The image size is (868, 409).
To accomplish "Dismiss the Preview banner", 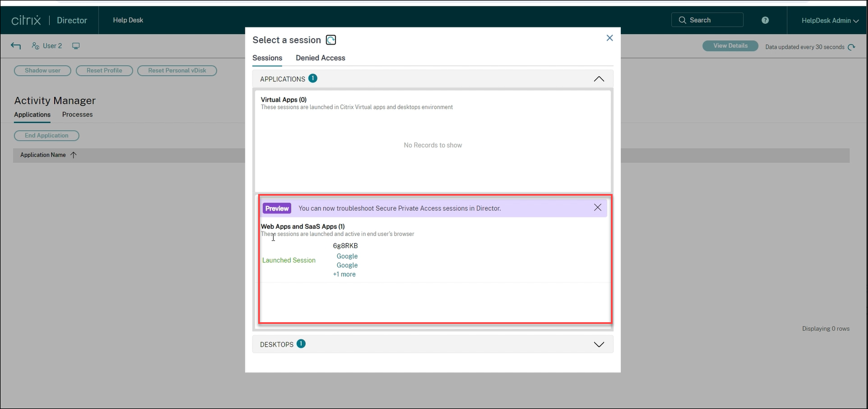I will (x=598, y=207).
